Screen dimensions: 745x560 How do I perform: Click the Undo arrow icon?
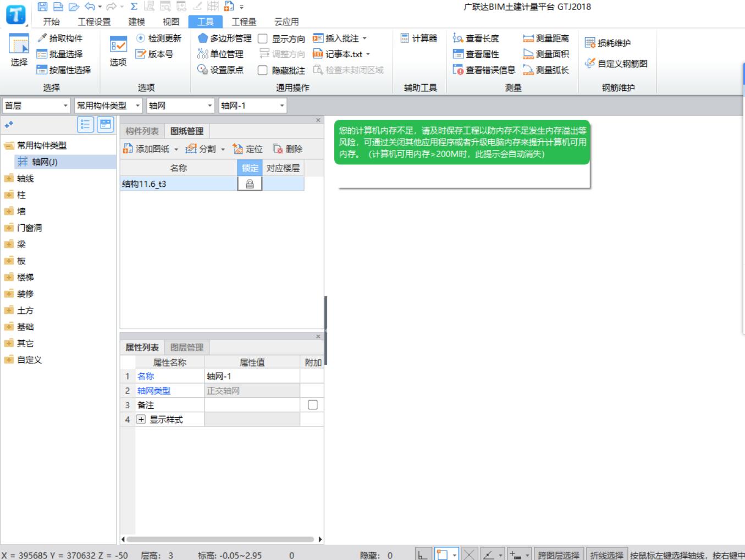click(x=90, y=7)
